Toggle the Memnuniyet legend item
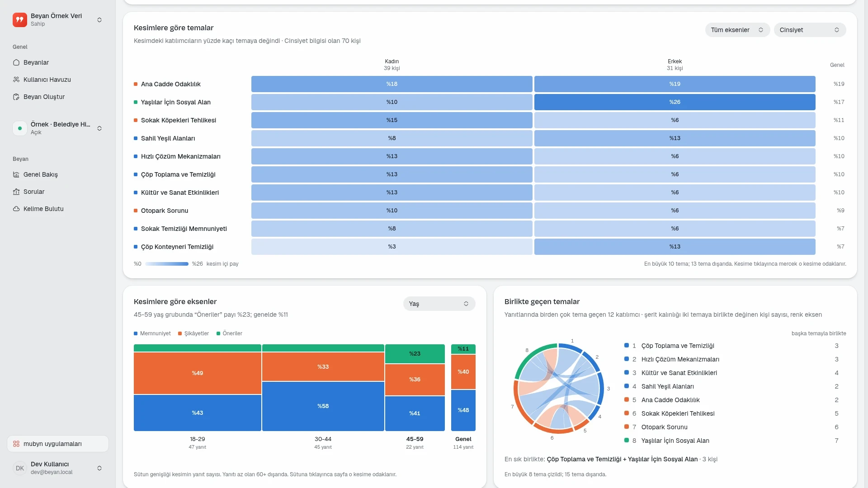Screen dimensions: 868x488 coord(152,333)
